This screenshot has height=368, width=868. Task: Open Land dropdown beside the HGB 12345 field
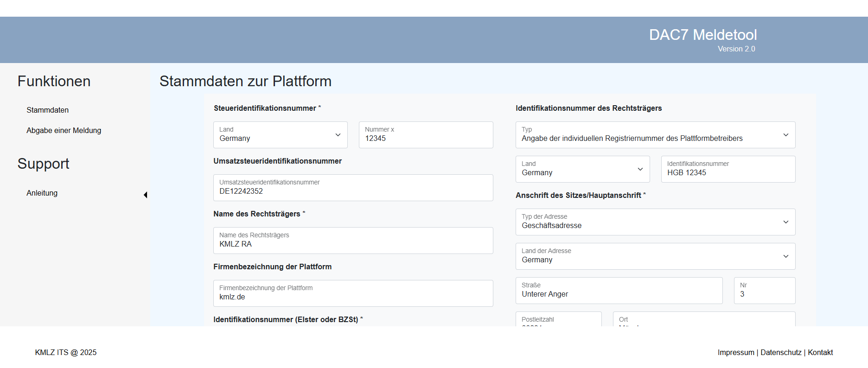[x=582, y=169]
